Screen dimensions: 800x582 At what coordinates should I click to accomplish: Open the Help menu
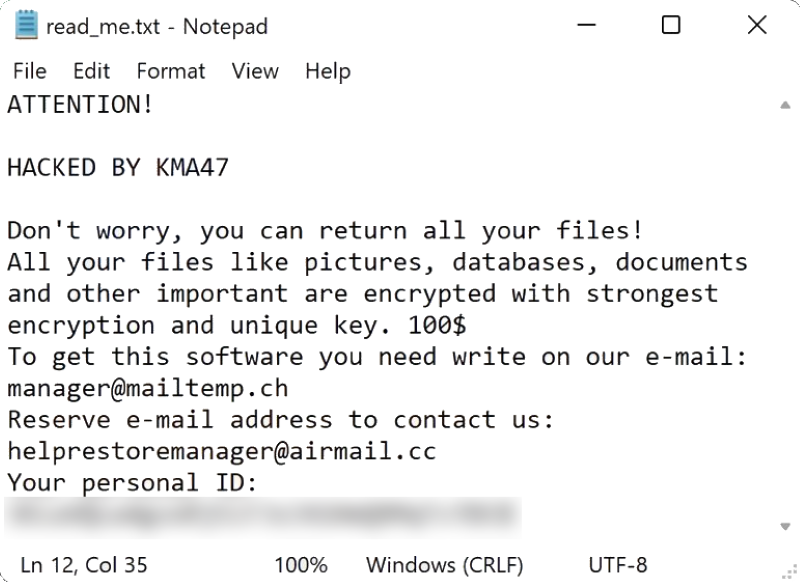328,71
